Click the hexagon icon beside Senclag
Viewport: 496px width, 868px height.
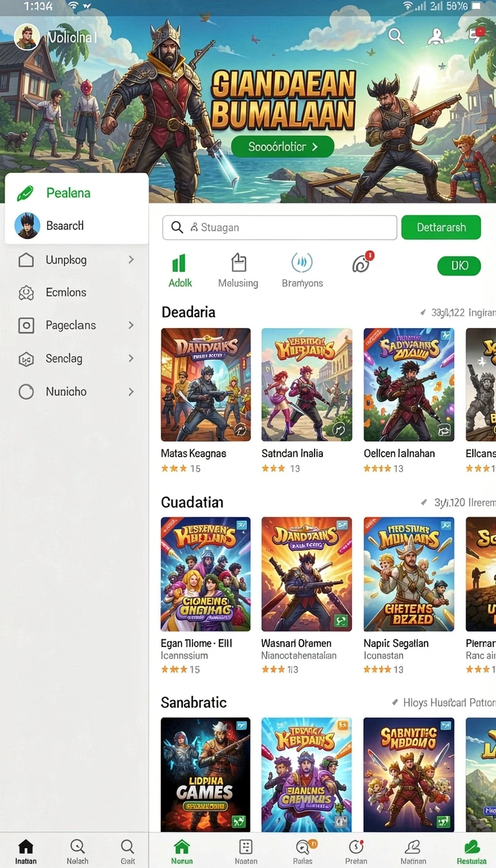[26, 359]
